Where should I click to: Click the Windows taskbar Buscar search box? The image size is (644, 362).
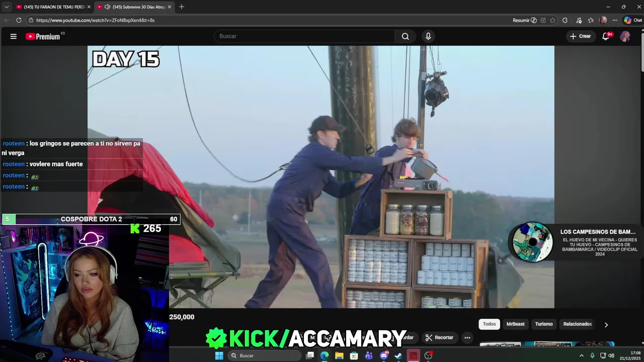264,355
